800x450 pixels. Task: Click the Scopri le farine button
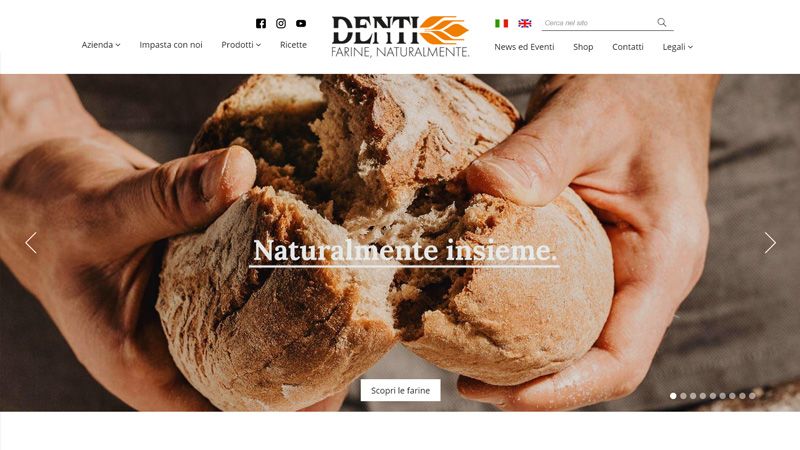click(401, 390)
